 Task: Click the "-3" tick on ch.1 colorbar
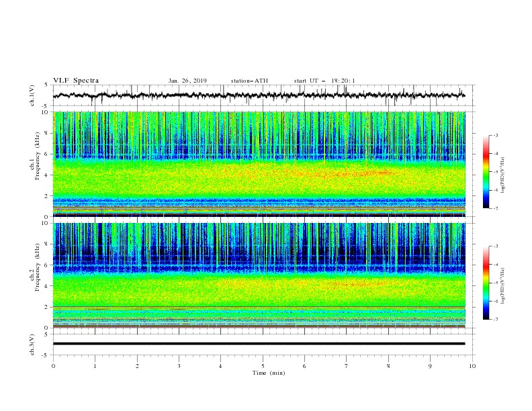(496, 135)
